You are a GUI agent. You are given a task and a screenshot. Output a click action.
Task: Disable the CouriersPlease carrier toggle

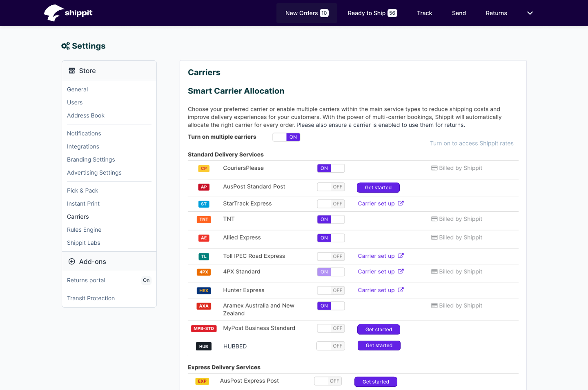pyautogui.click(x=331, y=168)
